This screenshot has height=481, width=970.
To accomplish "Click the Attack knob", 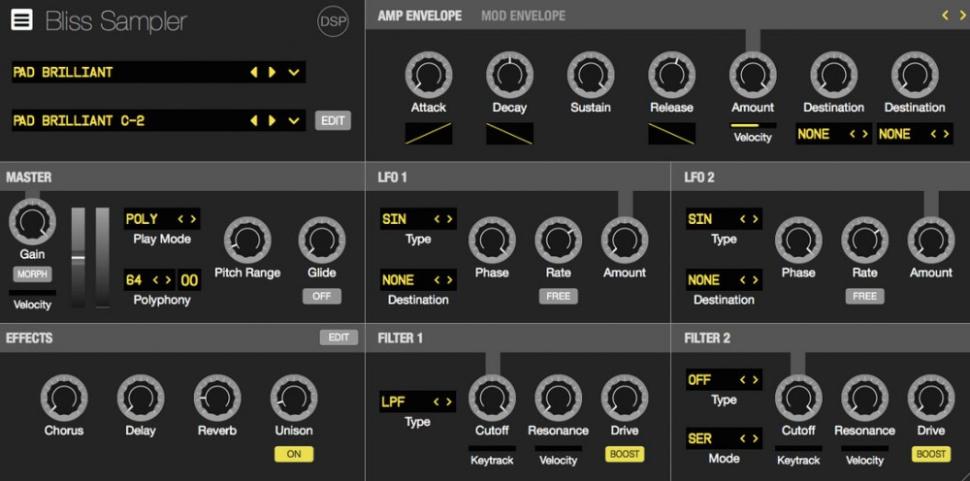I will pyautogui.click(x=429, y=75).
